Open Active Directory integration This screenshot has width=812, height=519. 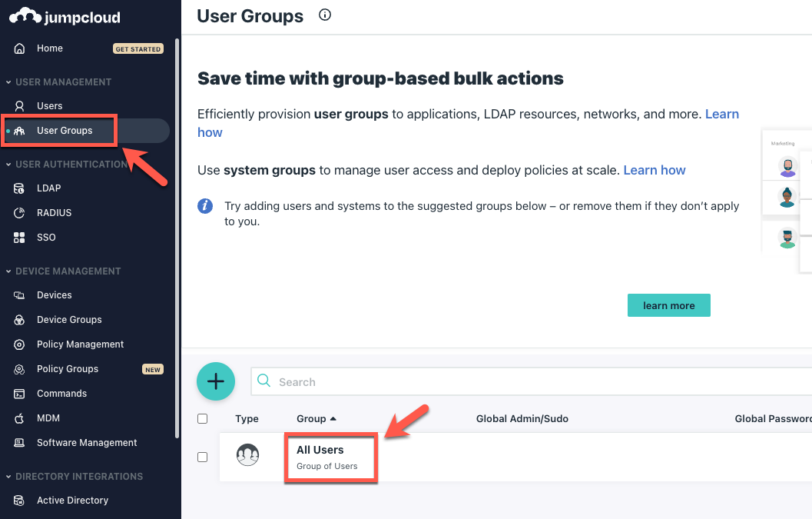click(72, 501)
